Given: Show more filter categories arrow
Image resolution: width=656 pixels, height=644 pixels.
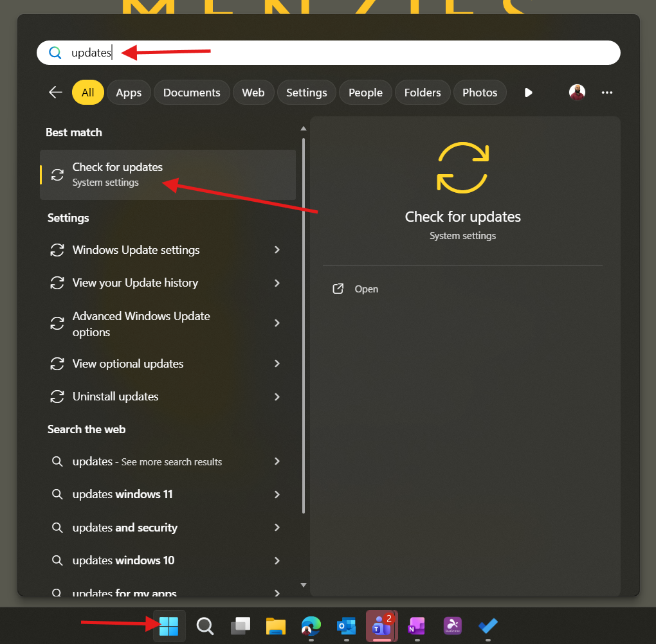Looking at the screenshot, I should coord(528,93).
